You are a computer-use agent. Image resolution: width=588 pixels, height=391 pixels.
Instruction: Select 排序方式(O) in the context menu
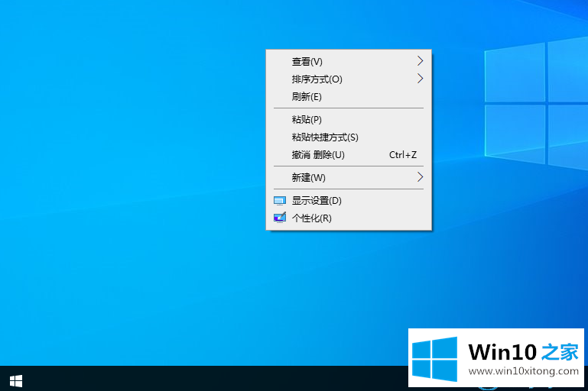coord(317,79)
